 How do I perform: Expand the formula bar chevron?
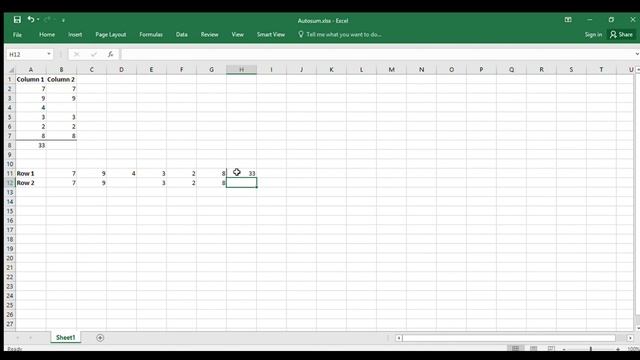(x=636, y=54)
